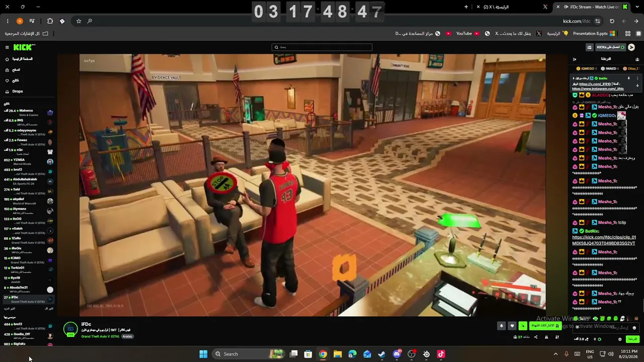Select the iFDc Stream tab
644x362 pixels.
click(x=592, y=7)
